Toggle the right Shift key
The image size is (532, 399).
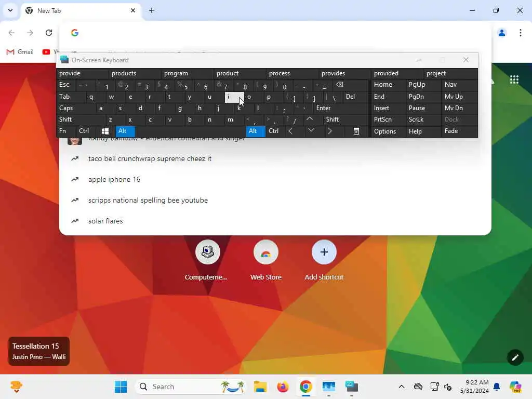[x=345, y=119]
